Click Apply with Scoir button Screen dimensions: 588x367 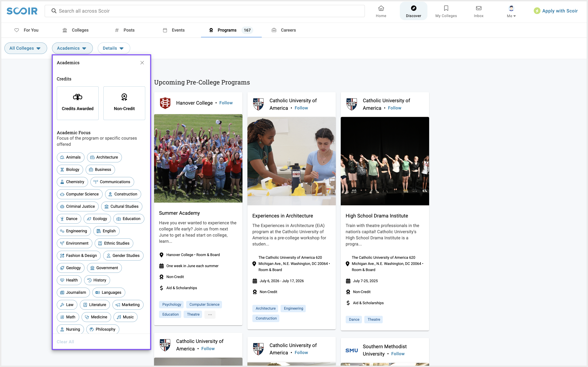[556, 11]
